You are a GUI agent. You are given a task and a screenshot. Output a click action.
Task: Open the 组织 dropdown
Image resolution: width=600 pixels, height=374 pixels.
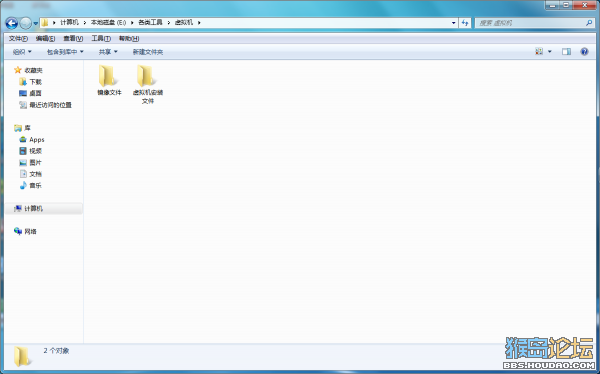22,52
